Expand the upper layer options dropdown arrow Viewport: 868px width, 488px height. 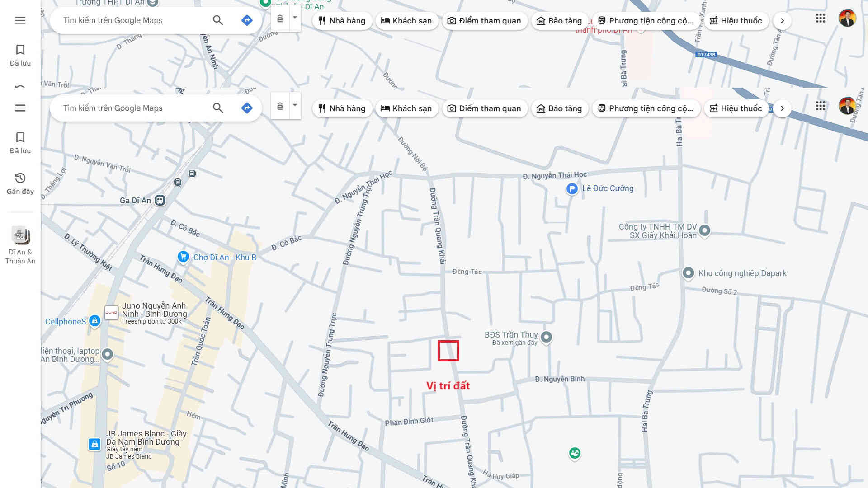coord(295,18)
